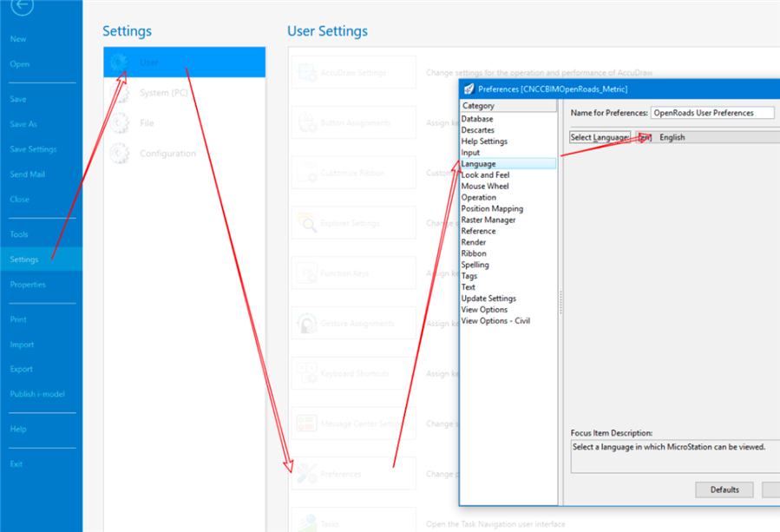Open Function Keys icon

(307, 273)
